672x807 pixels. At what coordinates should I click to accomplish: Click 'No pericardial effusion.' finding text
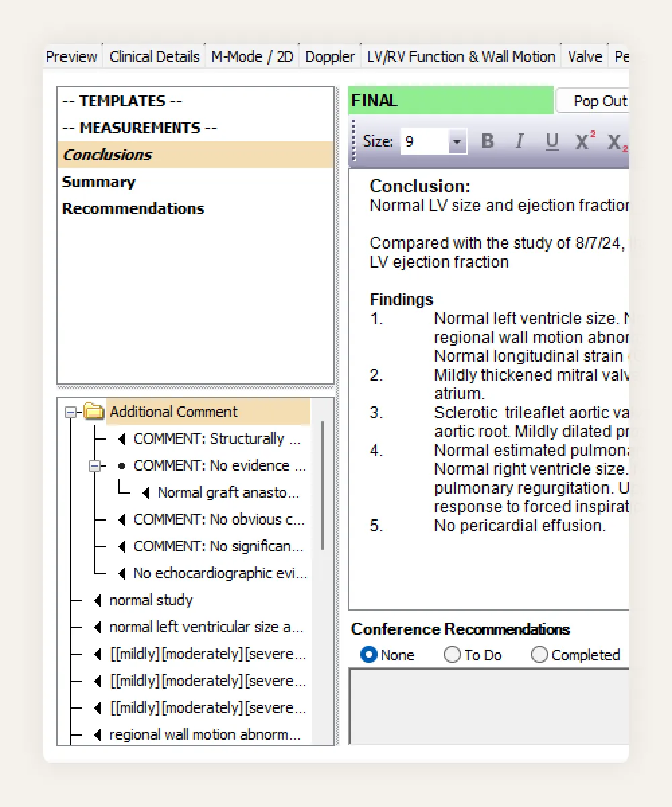pyautogui.click(x=520, y=525)
